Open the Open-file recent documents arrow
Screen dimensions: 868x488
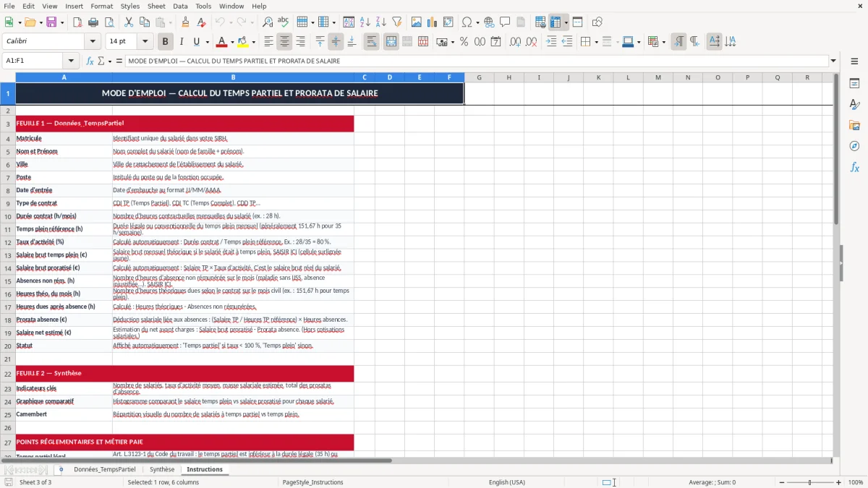tap(40, 22)
